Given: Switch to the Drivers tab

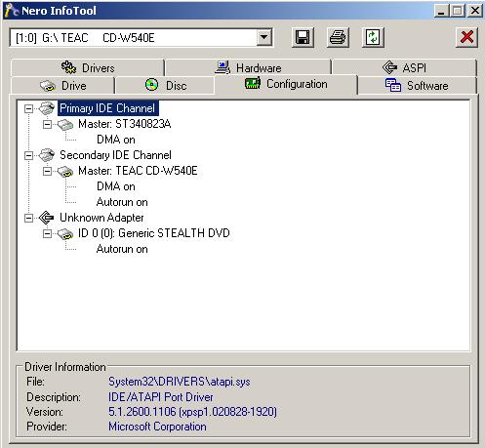Looking at the screenshot, I should [88, 68].
